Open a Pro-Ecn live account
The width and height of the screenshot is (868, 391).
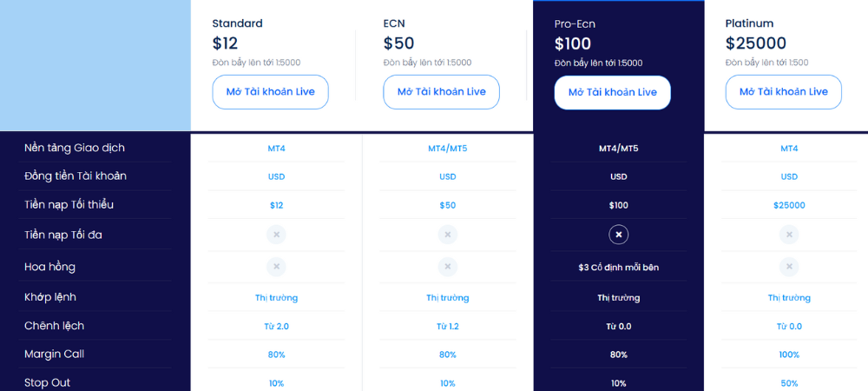point(613,92)
